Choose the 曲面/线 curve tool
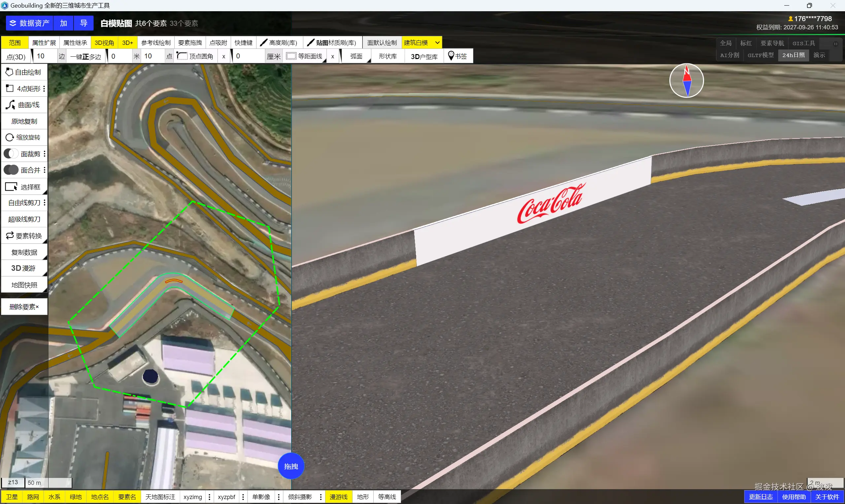 [x=24, y=105]
